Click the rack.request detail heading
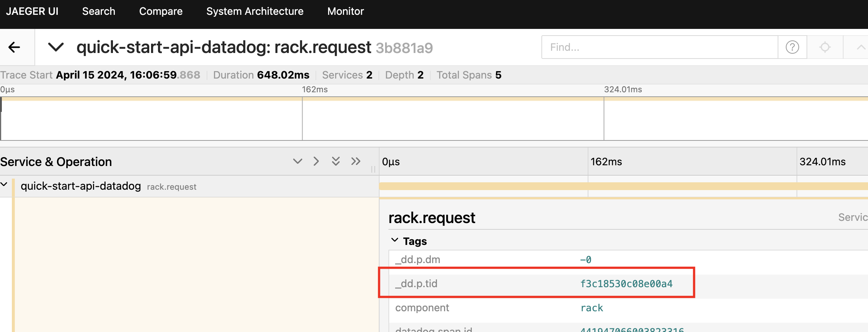 point(432,218)
